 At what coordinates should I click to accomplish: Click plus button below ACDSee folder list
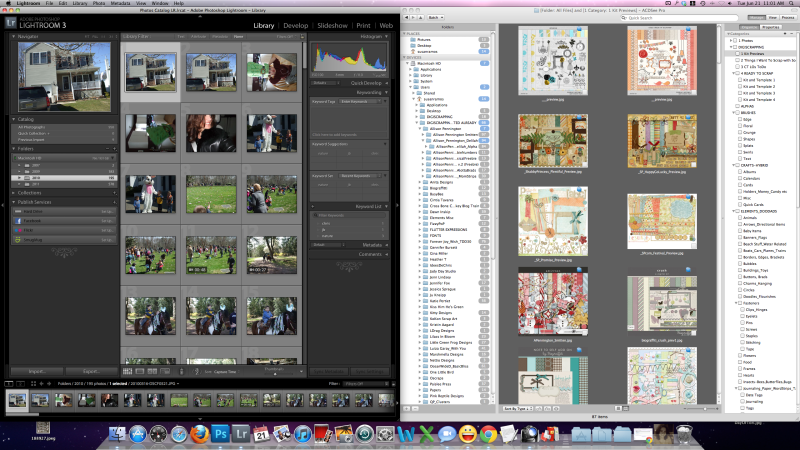[x=407, y=409]
